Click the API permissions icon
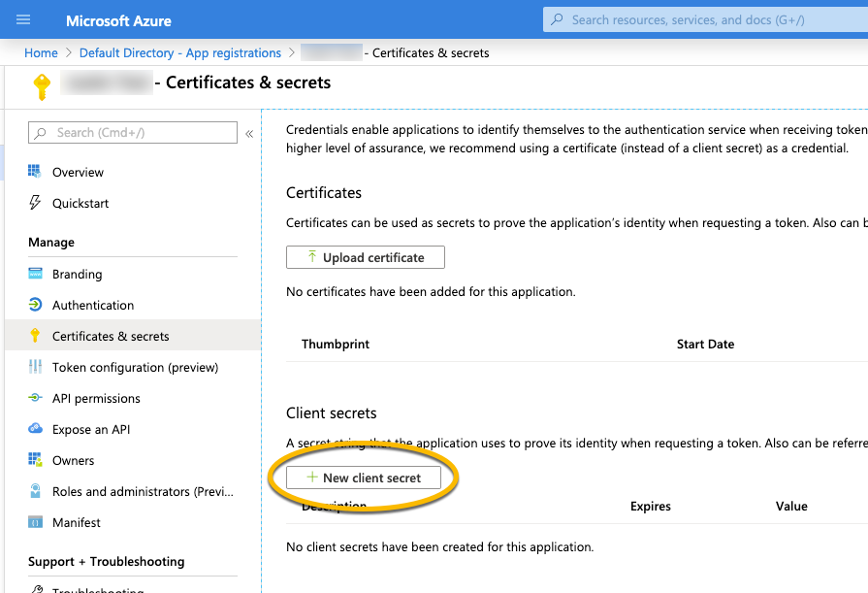Screen dimensions: 868x593 point(35,397)
